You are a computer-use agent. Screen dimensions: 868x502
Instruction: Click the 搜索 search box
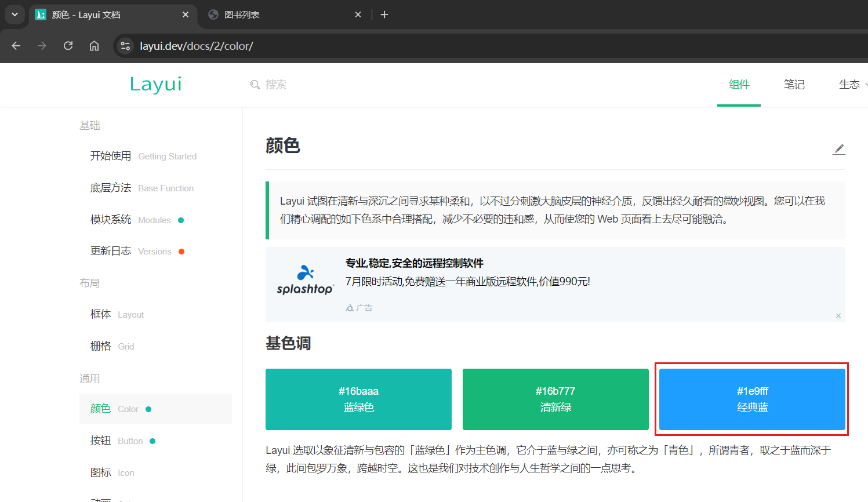pyautogui.click(x=276, y=85)
